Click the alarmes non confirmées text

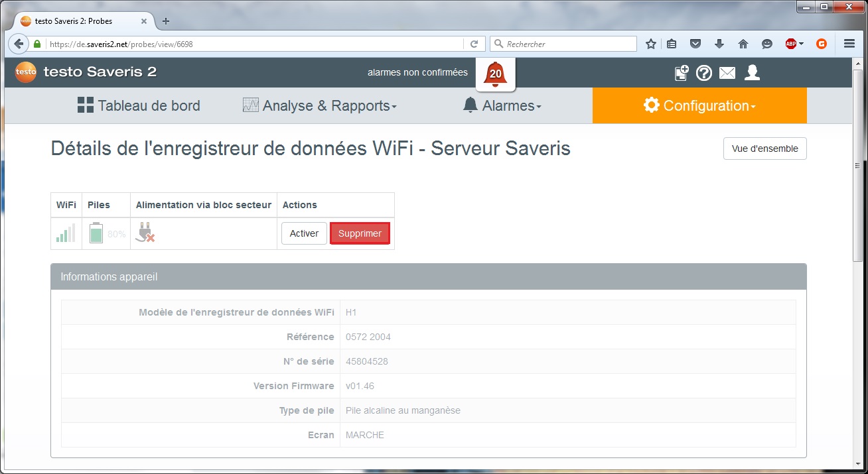(x=417, y=72)
